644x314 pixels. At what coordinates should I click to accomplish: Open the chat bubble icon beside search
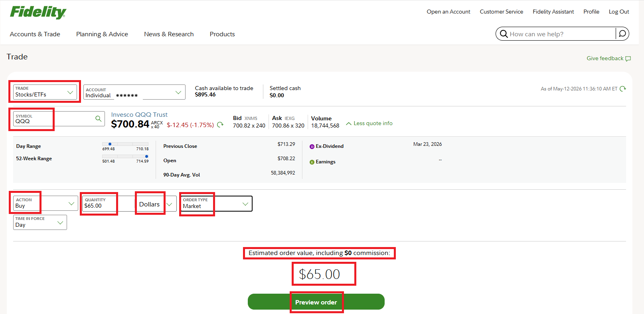click(x=622, y=34)
